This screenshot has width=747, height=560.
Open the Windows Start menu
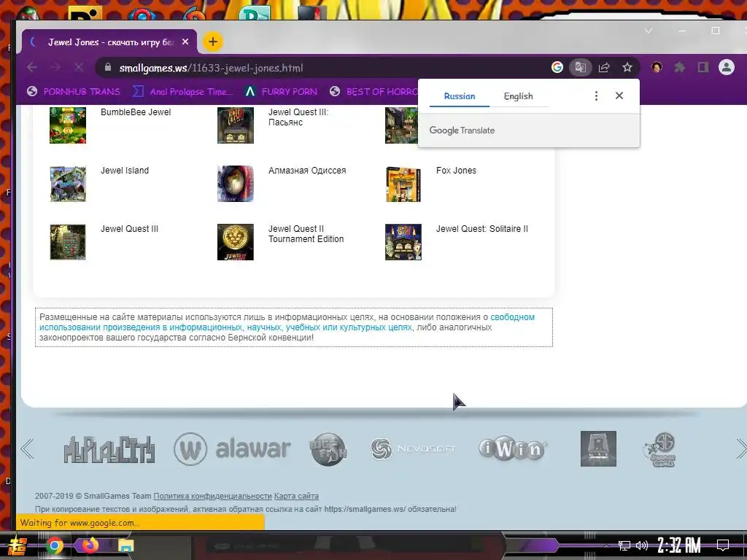tap(18, 545)
